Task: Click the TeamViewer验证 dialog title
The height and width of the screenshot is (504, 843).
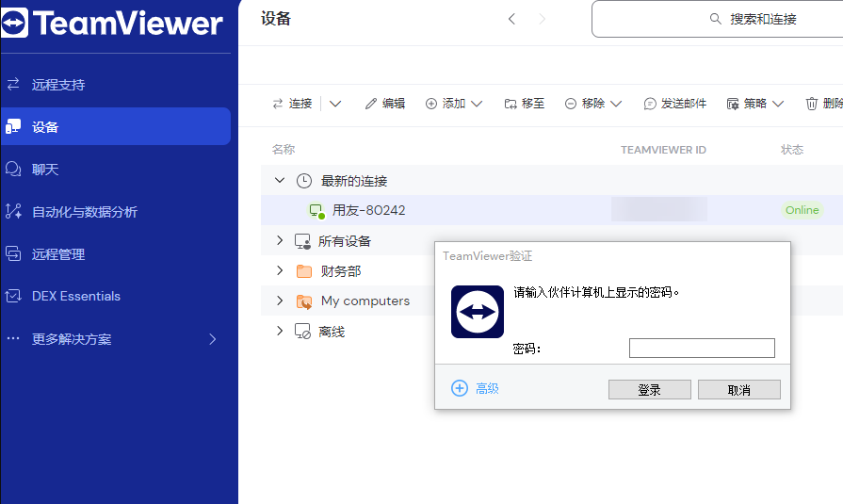Action: click(487, 256)
